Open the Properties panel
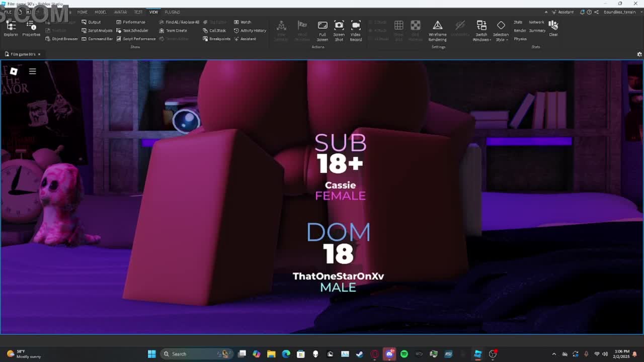644x362 pixels. click(31, 28)
